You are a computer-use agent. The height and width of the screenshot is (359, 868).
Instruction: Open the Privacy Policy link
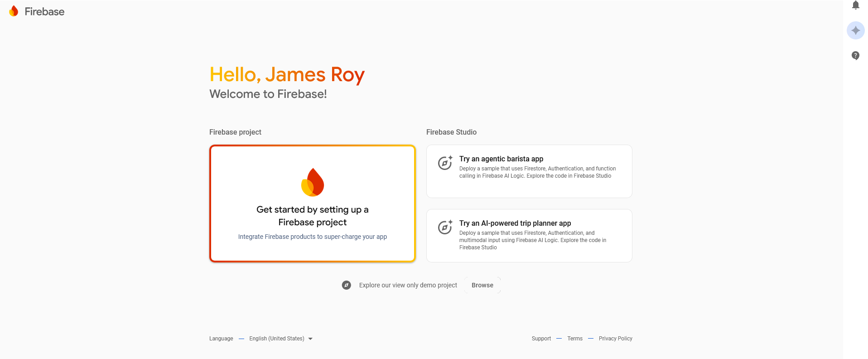click(x=615, y=339)
